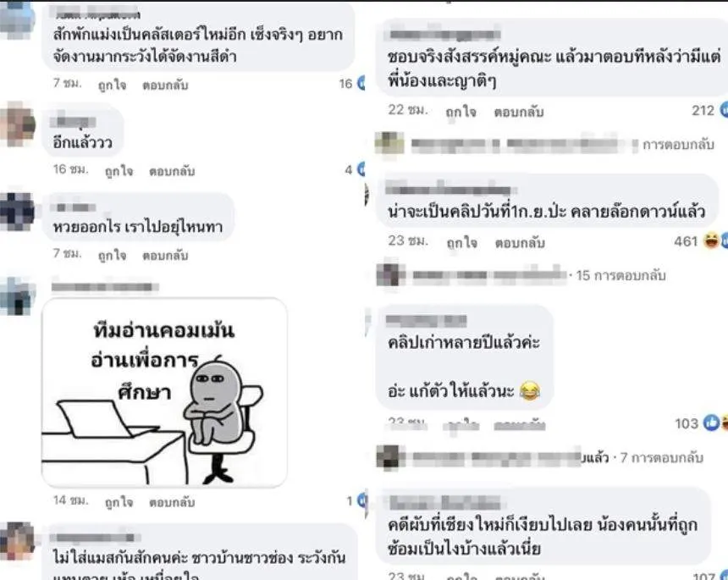This screenshot has width=728, height=580.
Task: Click the 16 ชม. timestamp link
Action: (x=70, y=169)
